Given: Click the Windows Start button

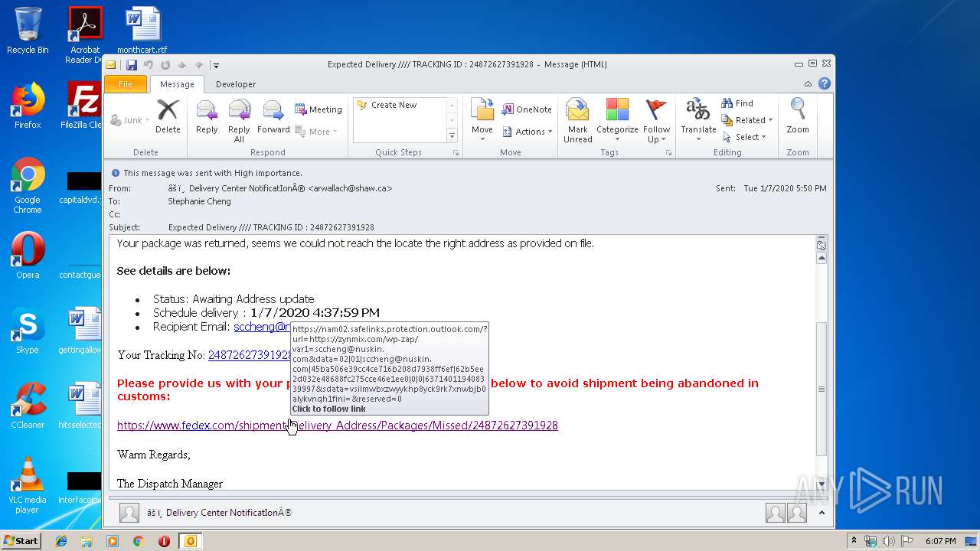Looking at the screenshot, I should pos(21,541).
